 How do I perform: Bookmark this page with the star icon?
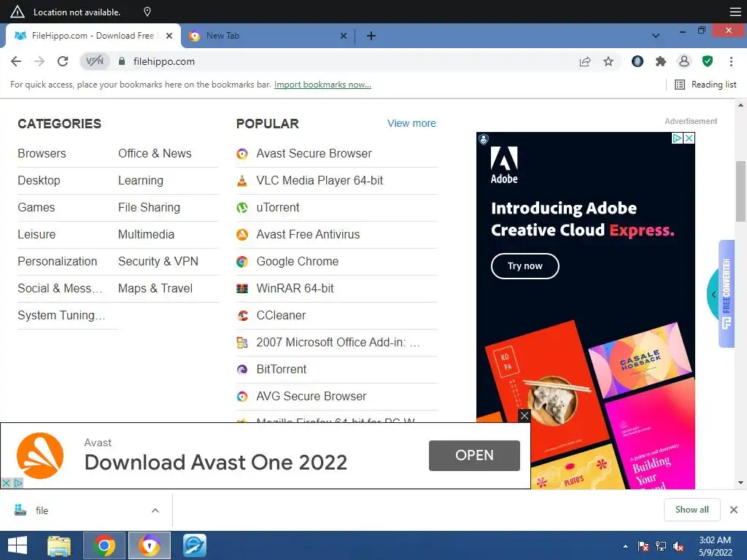pos(608,61)
